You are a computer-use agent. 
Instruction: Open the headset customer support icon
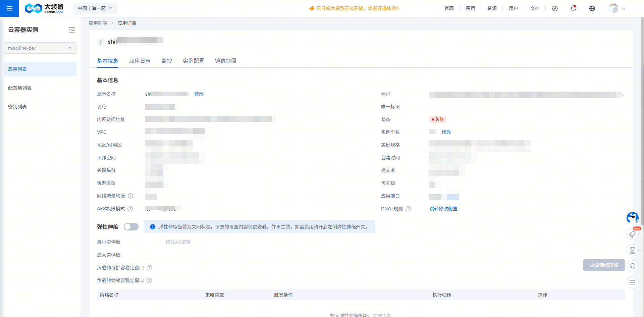click(632, 266)
